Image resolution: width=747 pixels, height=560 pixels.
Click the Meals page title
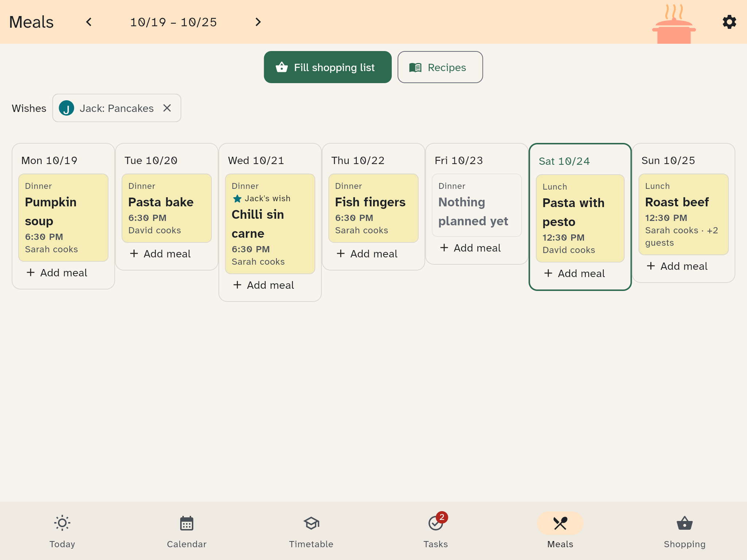pyautogui.click(x=31, y=22)
